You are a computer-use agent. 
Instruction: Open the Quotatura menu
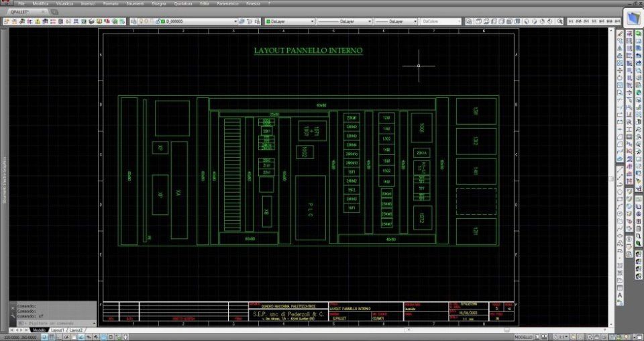click(x=182, y=4)
